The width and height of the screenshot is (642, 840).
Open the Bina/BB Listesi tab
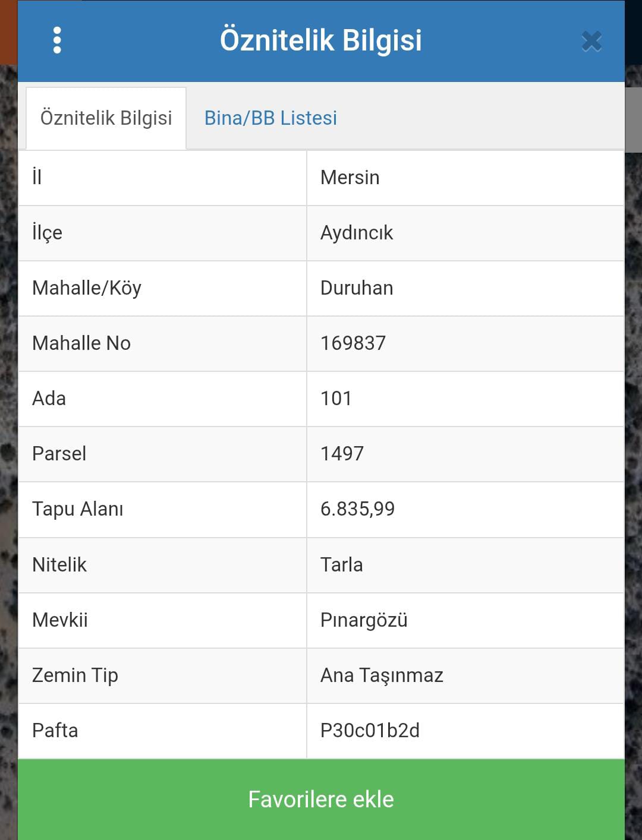point(270,118)
